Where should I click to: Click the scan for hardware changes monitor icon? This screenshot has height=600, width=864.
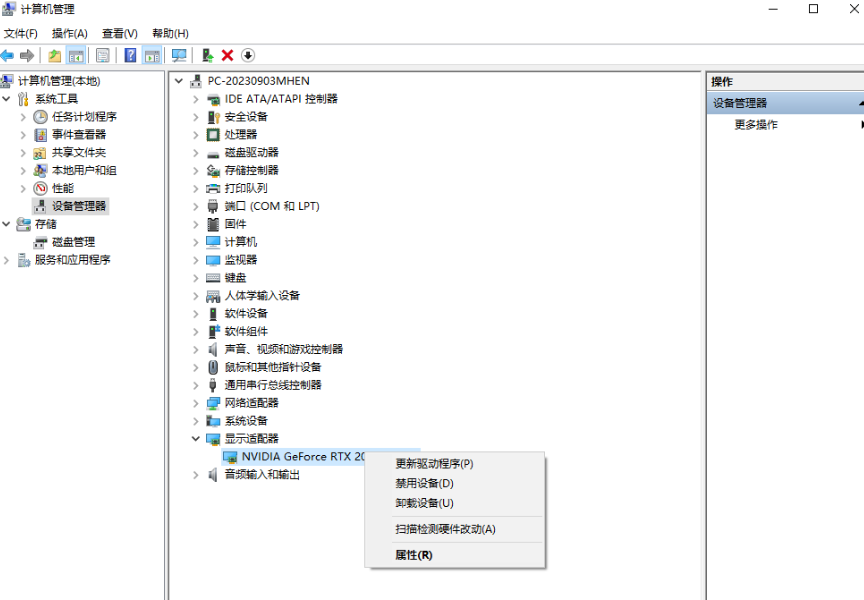point(179,55)
